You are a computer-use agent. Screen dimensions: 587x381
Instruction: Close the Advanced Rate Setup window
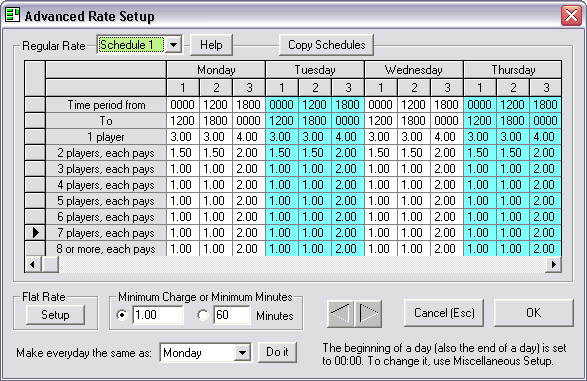571,16
